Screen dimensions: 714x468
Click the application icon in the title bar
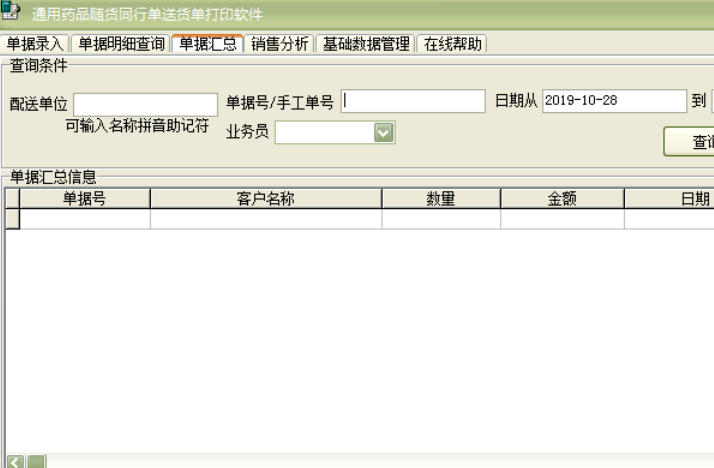(12, 14)
